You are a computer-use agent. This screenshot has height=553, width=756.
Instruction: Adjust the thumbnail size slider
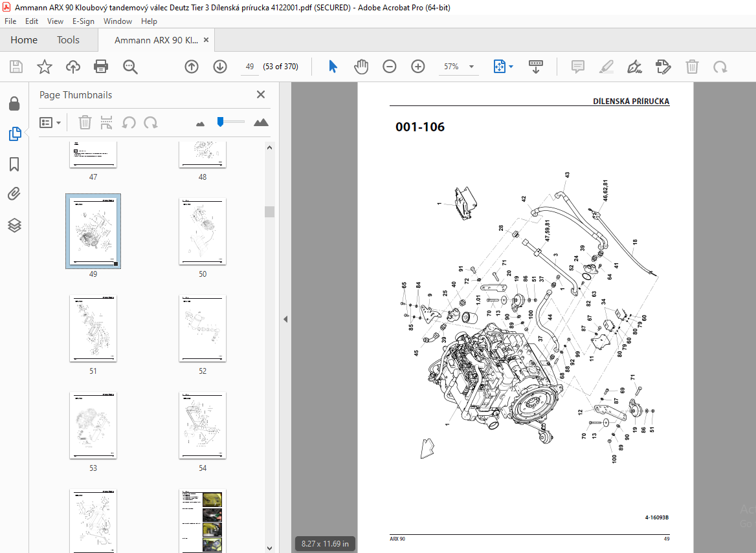click(220, 122)
